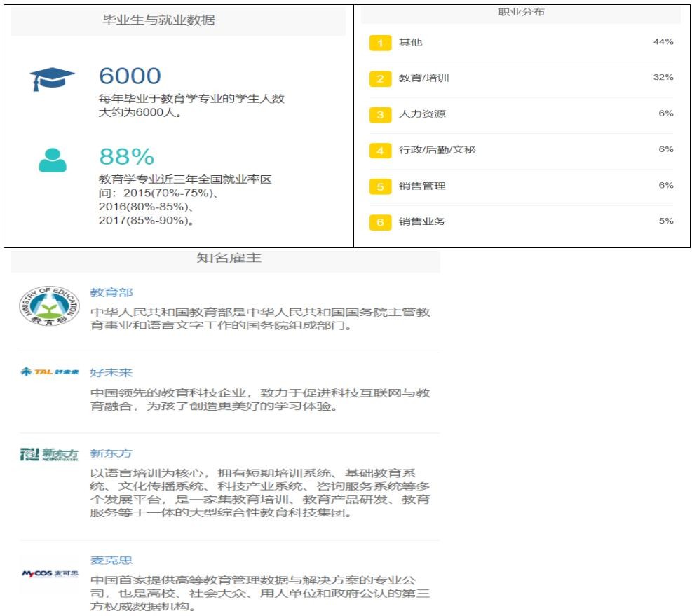Open the 新东方 employer link

tap(111, 453)
